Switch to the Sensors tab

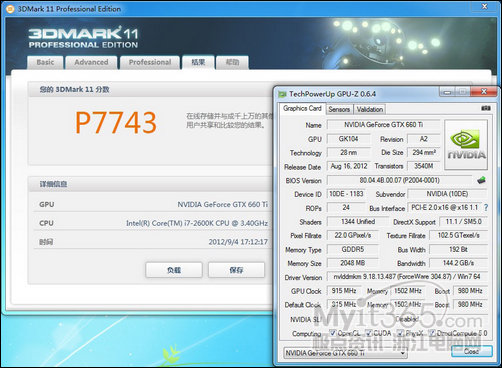pyautogui.click(x=339, y=109)
